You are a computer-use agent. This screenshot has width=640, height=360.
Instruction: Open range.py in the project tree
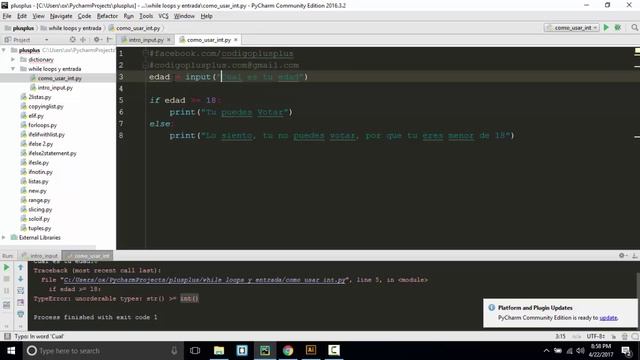pos(39,200)
